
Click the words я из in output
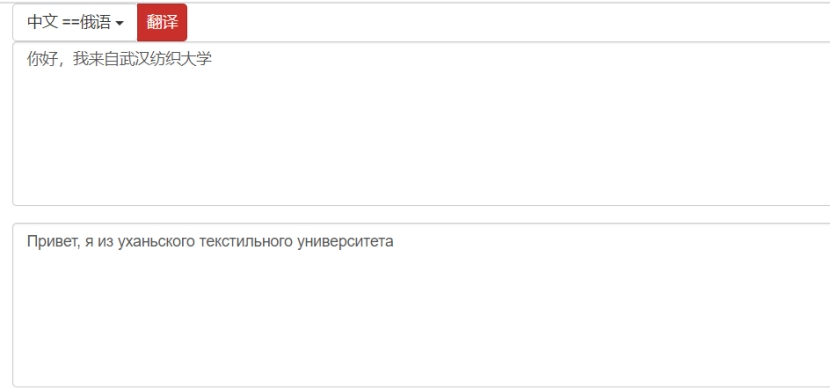pos(99,242)
